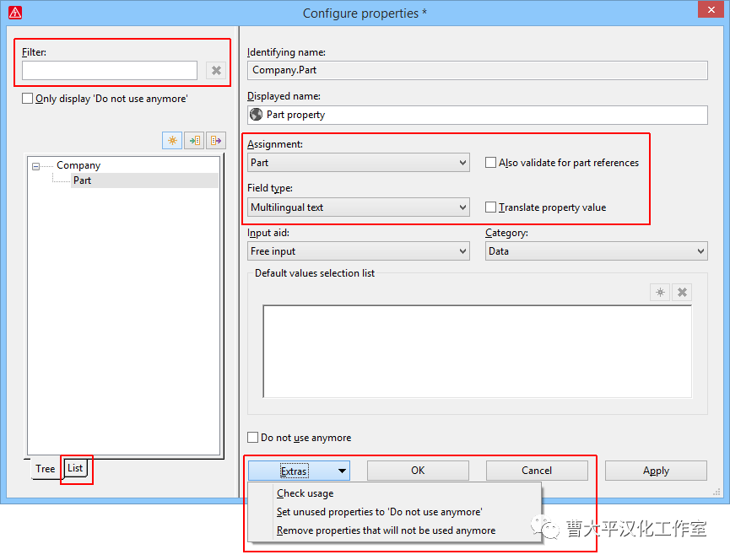Close the Configure properties dialog

(711, 9)
